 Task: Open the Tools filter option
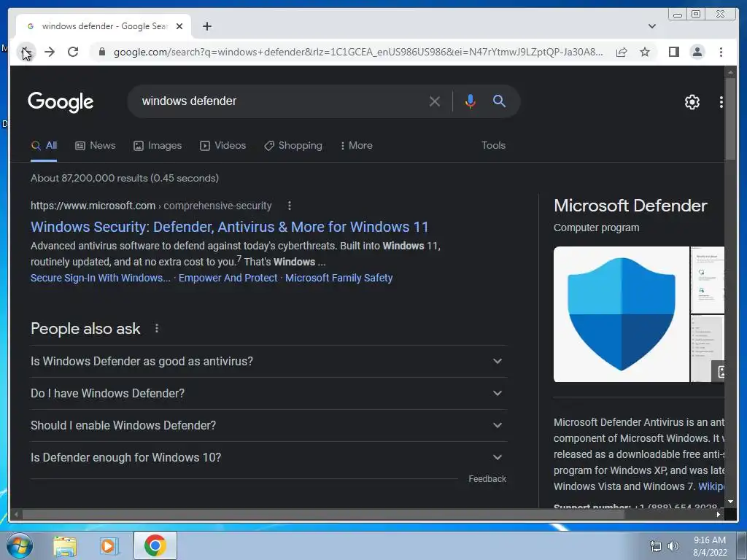(x=493, y=146)
